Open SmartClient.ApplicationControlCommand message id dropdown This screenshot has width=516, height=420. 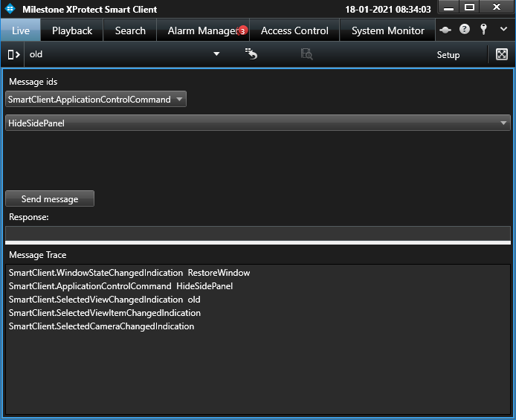tap(96, 99)
